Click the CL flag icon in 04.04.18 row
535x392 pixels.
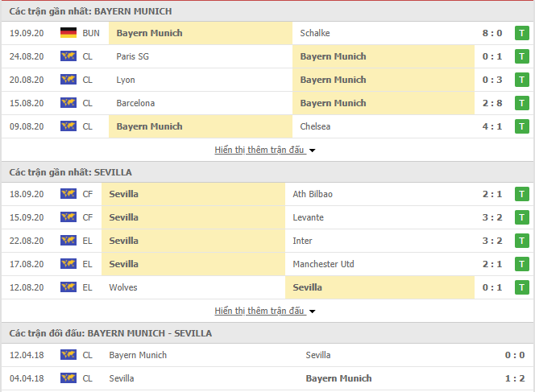[68, 378]
